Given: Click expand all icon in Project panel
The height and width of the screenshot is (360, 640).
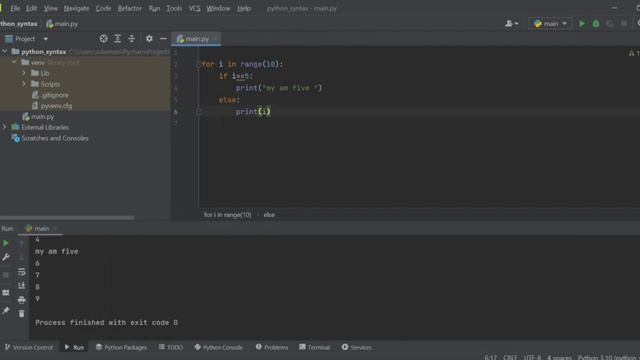Looking at the screenshot, I should click(118, 38).
